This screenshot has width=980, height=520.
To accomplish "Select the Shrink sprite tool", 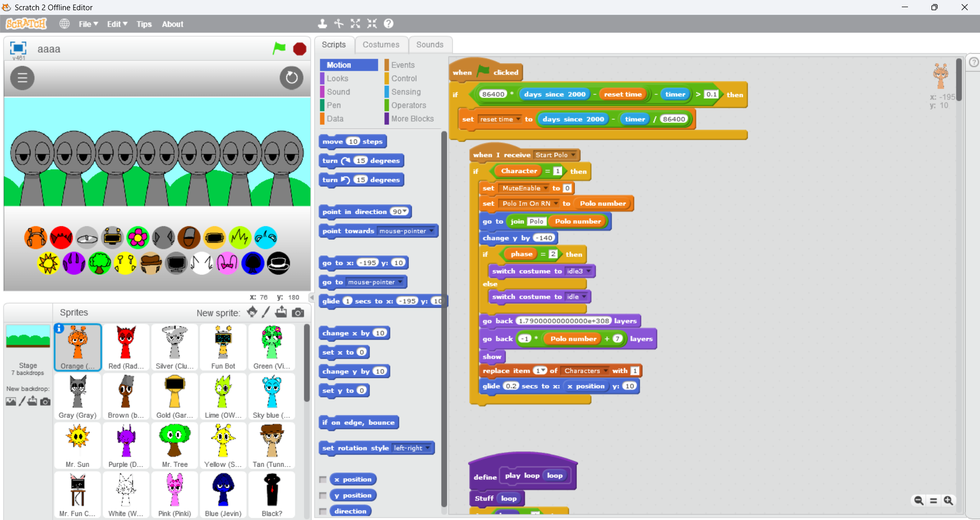I will [x=372, y=23].
